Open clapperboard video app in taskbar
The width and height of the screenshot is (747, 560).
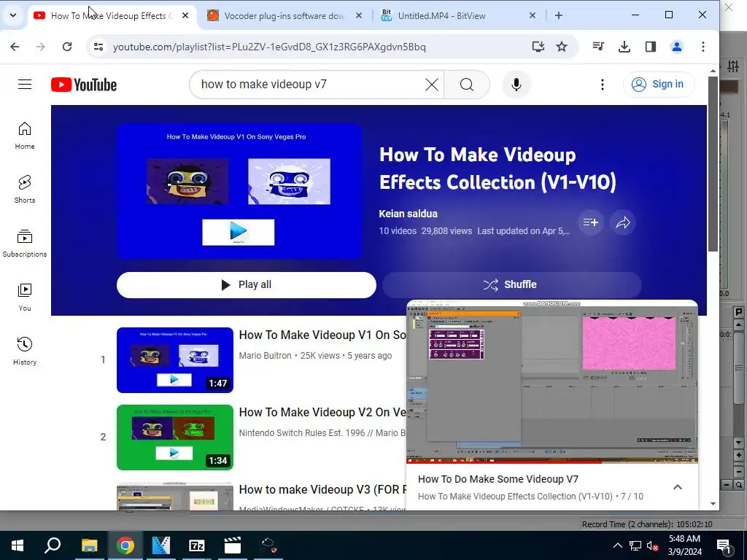233,545
